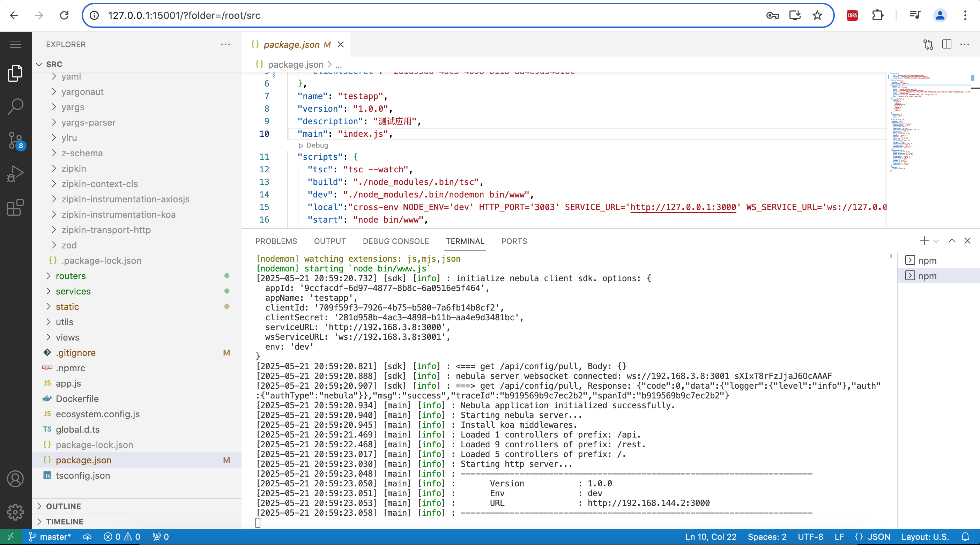Toggle maximize panel with the chevron
Screen dimensions: 980x545
click(x=952, y=241)
